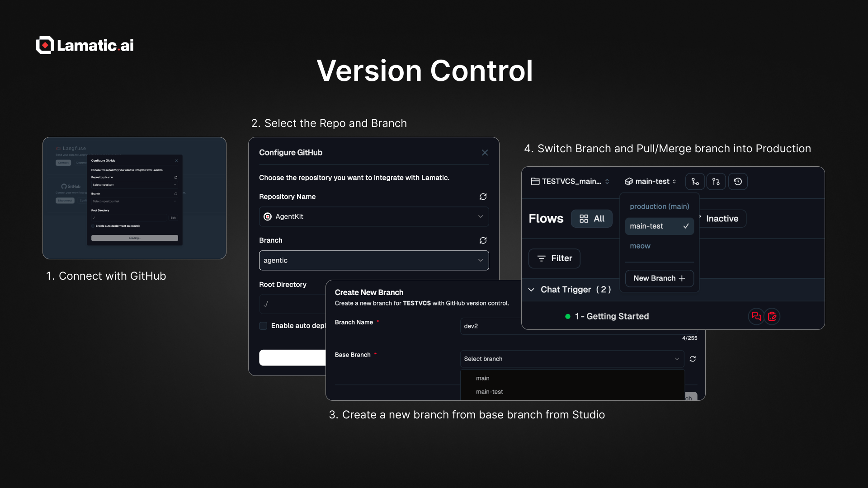Viewport: 868px width, 488px height.
Task: Enable auto deployment checkbox
Action: click(x=263, y=326)
